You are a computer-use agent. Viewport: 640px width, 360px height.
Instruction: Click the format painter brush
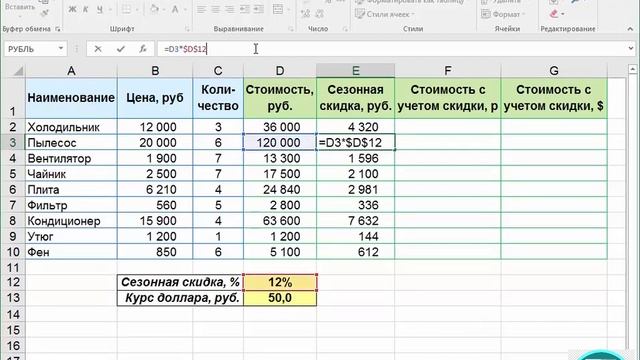[45, 13]
